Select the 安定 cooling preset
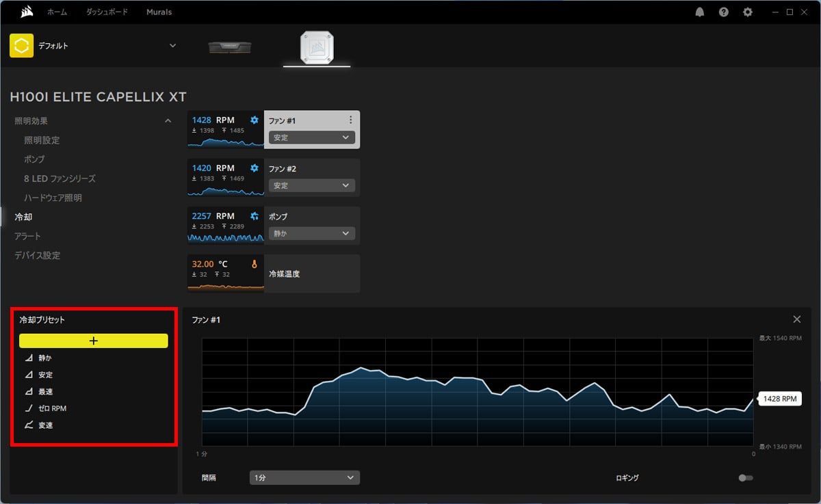 pyautogui.click(x=45, y=375)
